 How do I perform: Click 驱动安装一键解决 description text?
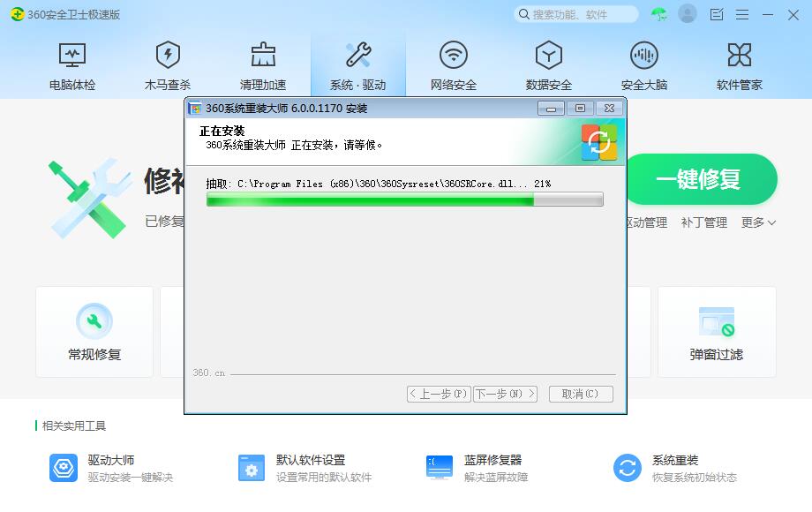coord(131,478)
